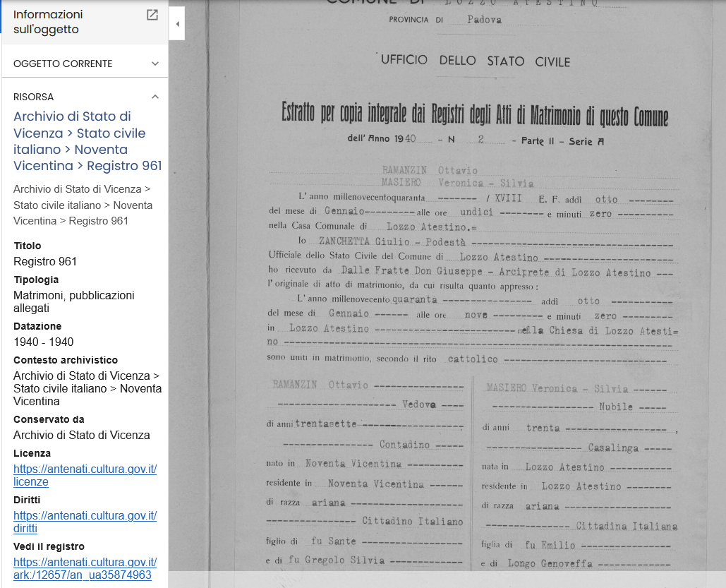This screenshot has width=726, height=588.
Task: Open object information in new window icon
Action: pos(152,15)
